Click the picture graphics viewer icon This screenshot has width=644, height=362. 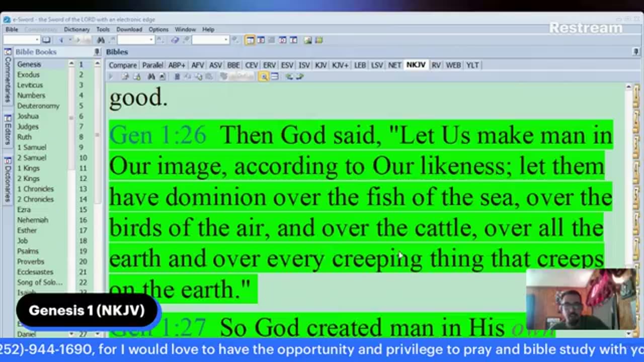click(x=308, y=40)
